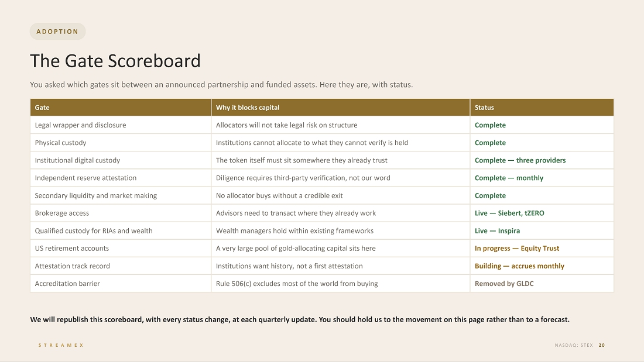Select Secondary liquidity and market making
Viewport: 644px width, 362px height.
tap(95, 196)
